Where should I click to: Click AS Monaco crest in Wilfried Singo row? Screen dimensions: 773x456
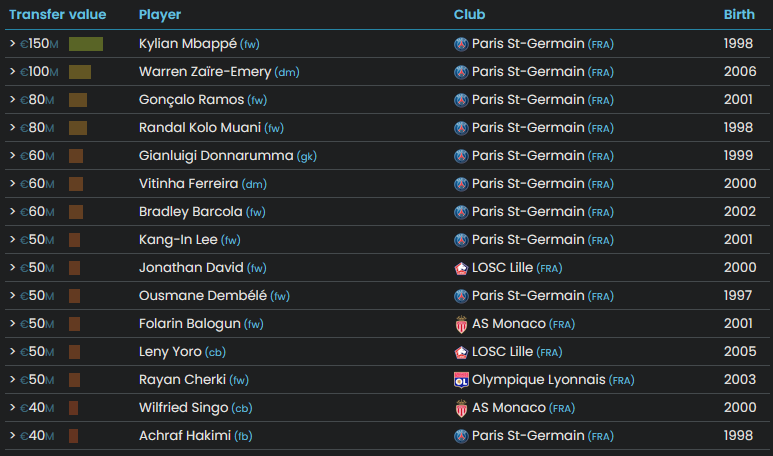(x=461, y=408)
